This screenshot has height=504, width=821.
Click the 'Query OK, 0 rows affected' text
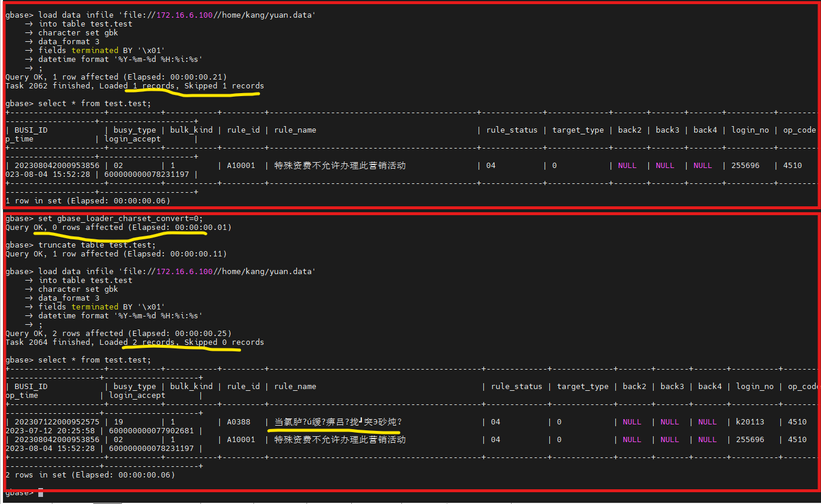point(64,228)
